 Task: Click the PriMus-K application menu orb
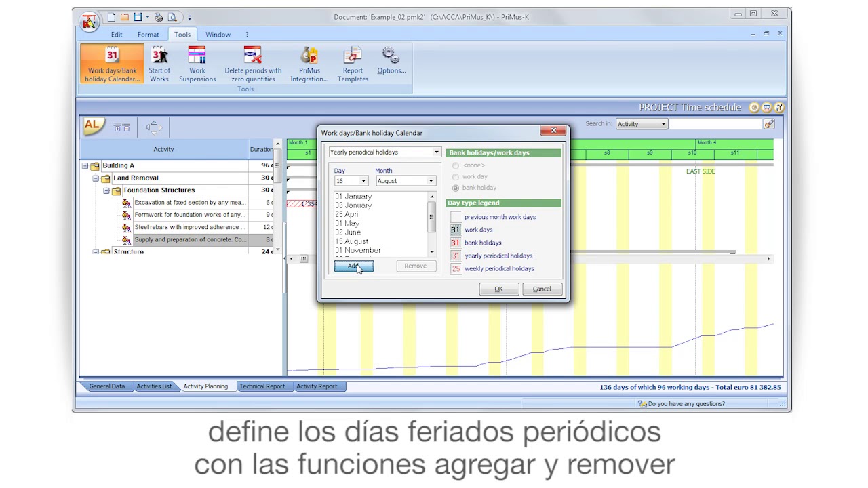point(90,22)
